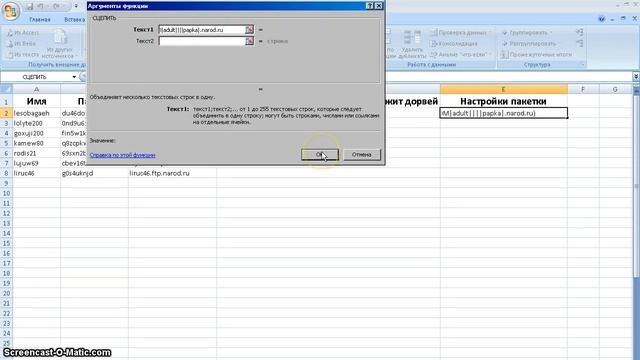
Task: Click the empty Текст2 input field
Action: [x=202, y=41]
